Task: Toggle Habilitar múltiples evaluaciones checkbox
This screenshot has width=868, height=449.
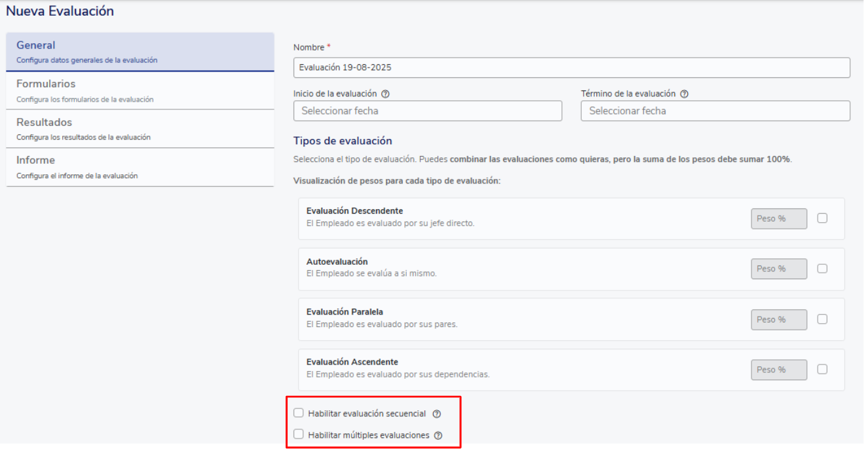Action: (299, 434)
